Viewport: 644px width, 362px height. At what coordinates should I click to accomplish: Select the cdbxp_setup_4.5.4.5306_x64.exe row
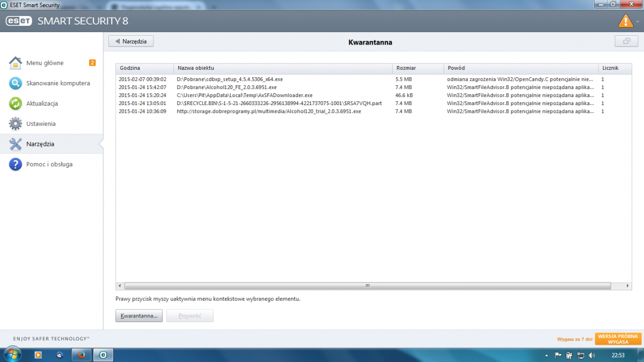tap(374, 79)
